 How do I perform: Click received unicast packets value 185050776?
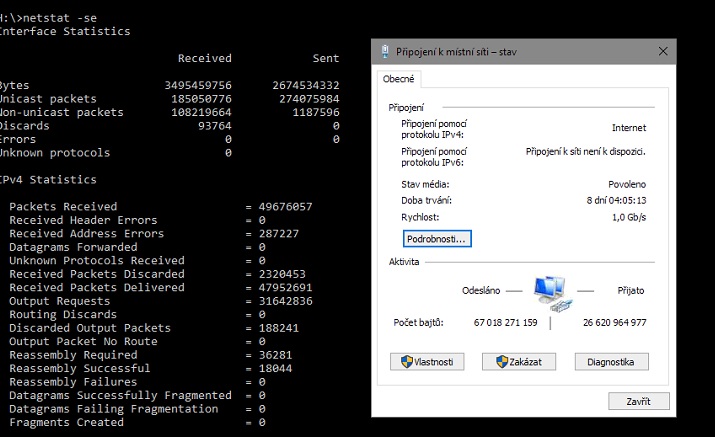click(202, 99)
